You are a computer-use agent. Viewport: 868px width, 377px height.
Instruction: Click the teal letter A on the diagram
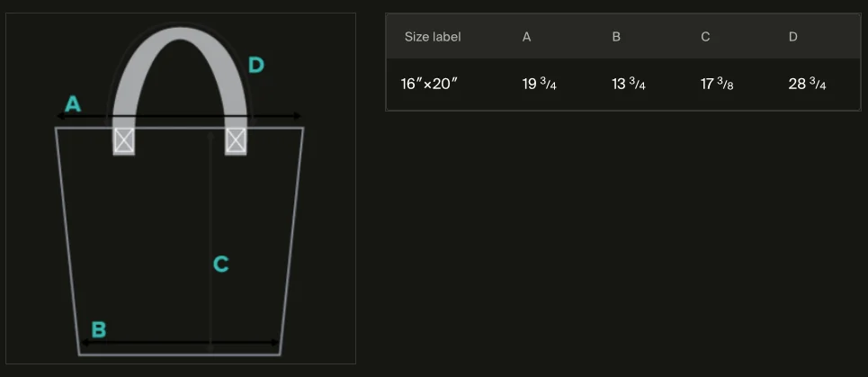coord(73,104)
